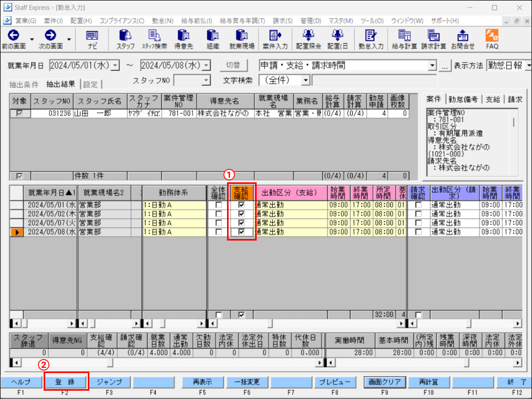Expand the 次の画面 history dropdown arrow
Viewport: 532px width, 399px height.
pyautogui.click(x=69, y=39)
